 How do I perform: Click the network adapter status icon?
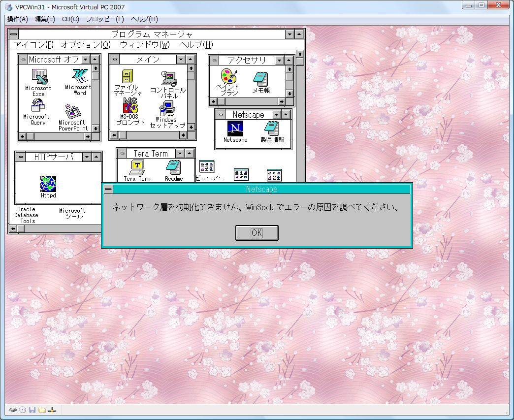[52, 410]
